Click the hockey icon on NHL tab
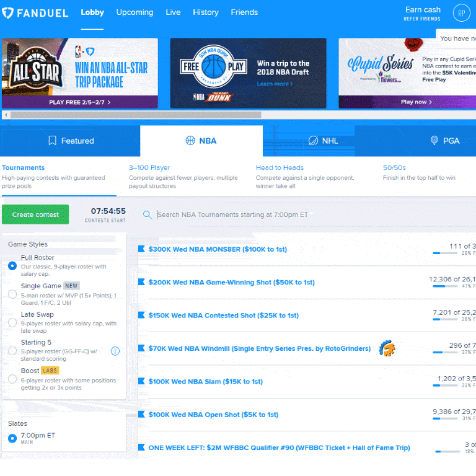 tap(313, 141)
